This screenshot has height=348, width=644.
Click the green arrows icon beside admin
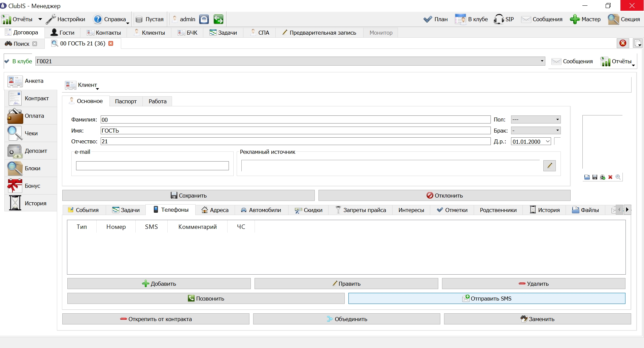[218, 20]
